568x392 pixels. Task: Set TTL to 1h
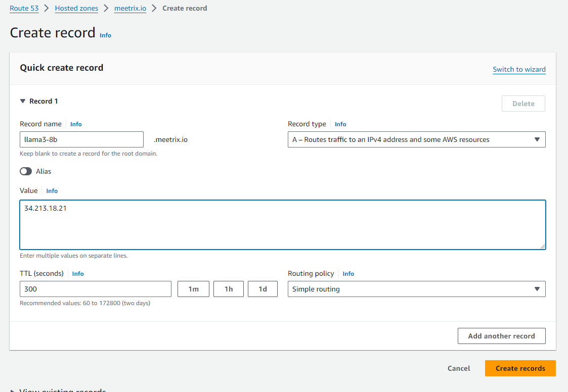tap(229, 289)
